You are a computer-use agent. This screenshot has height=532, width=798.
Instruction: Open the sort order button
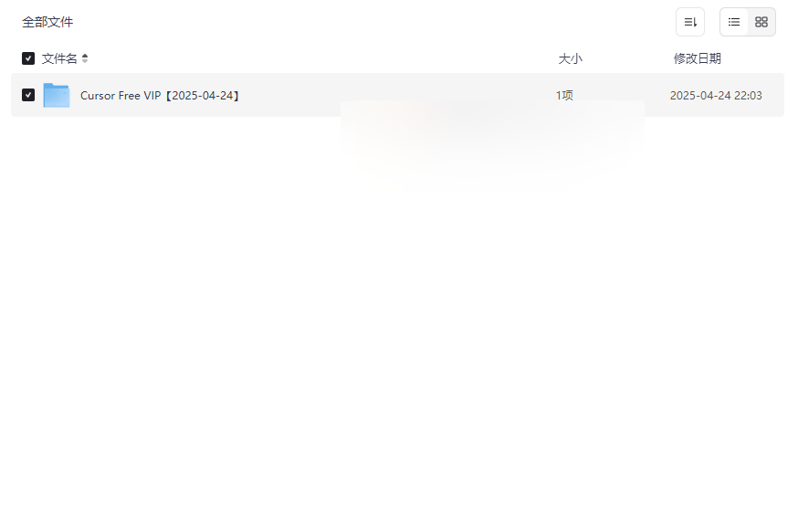690,22
